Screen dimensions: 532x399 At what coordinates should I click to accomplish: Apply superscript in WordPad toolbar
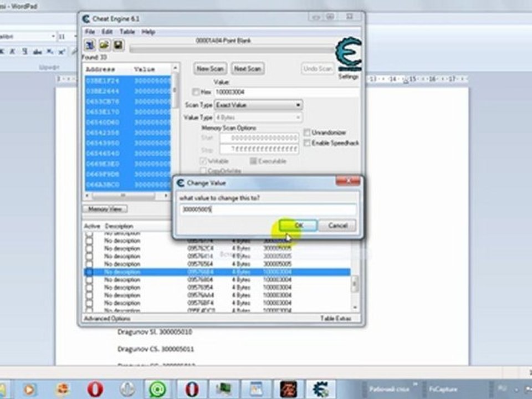pos(62,52)
